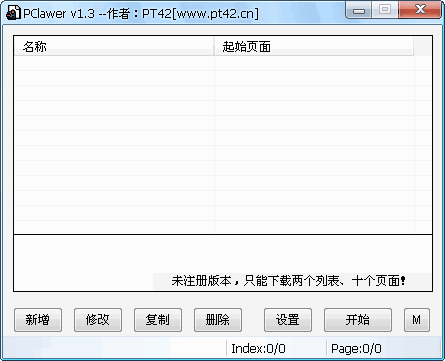Click the PClawer app icon in title bar
Screen dimensions: 445x361
pyautogui.click(x=13, y=13)
